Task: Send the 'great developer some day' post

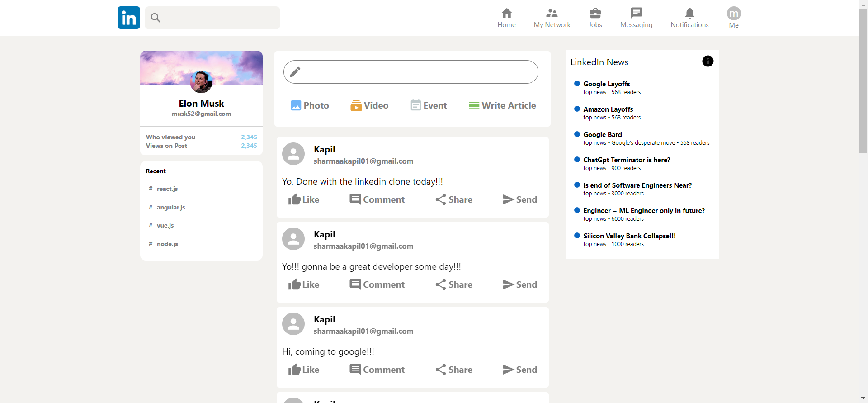Action: [x=520, y=284]
